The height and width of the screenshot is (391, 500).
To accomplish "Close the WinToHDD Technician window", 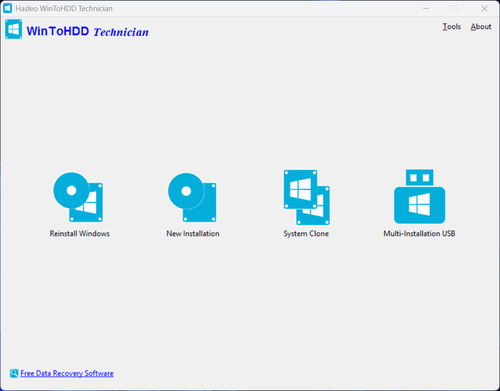I will (x=484, y=9).
